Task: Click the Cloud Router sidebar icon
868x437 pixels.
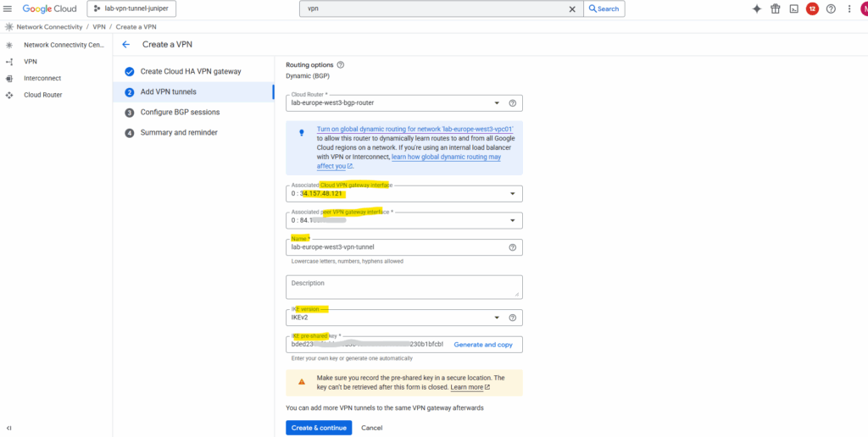Action: (8, 95)
